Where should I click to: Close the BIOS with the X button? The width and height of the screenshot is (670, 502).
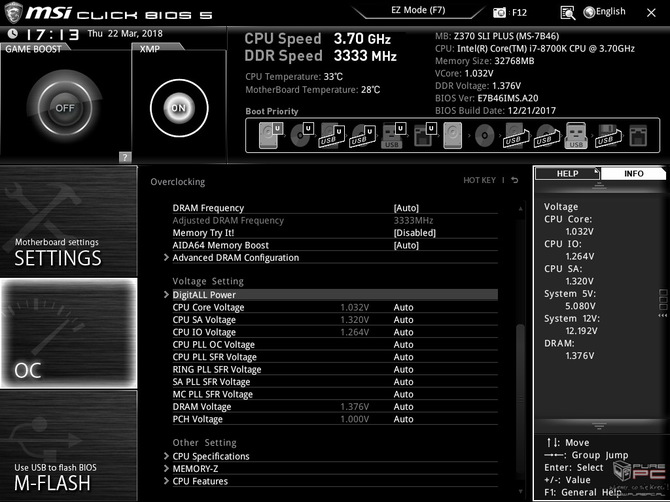(651, 13)
